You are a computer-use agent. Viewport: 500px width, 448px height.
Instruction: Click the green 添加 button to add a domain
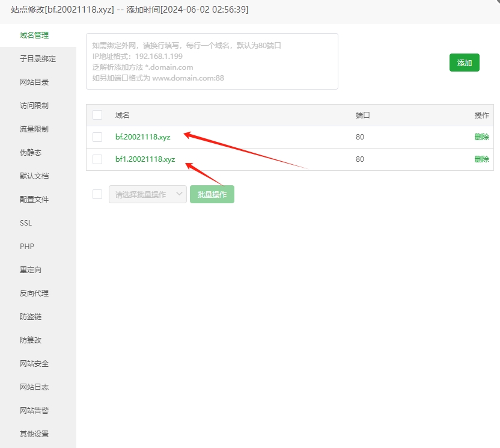[x=464, y=63]
